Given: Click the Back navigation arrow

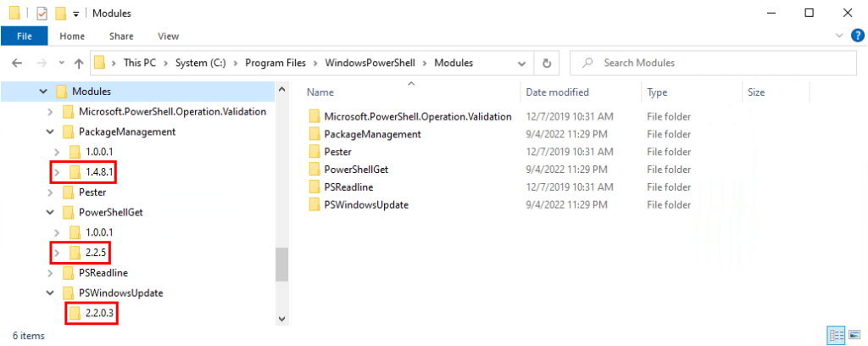Looking at the screenshot, I should [x=17, y=63].
